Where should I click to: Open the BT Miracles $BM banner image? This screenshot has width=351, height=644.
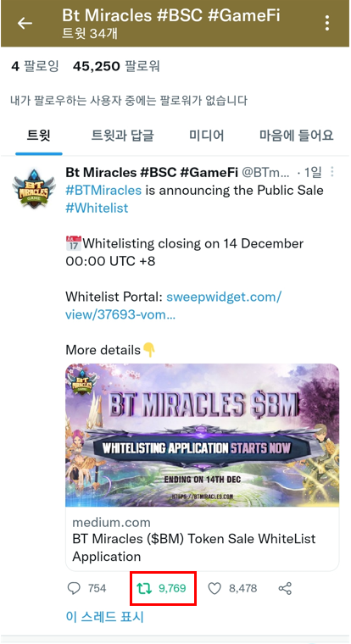[203, 436]
